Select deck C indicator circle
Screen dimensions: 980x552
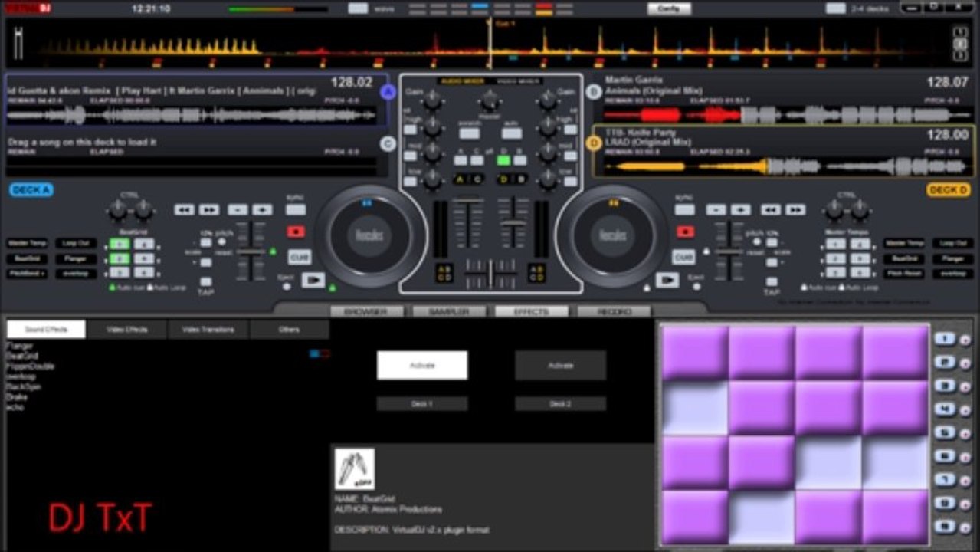coord(388,143)
